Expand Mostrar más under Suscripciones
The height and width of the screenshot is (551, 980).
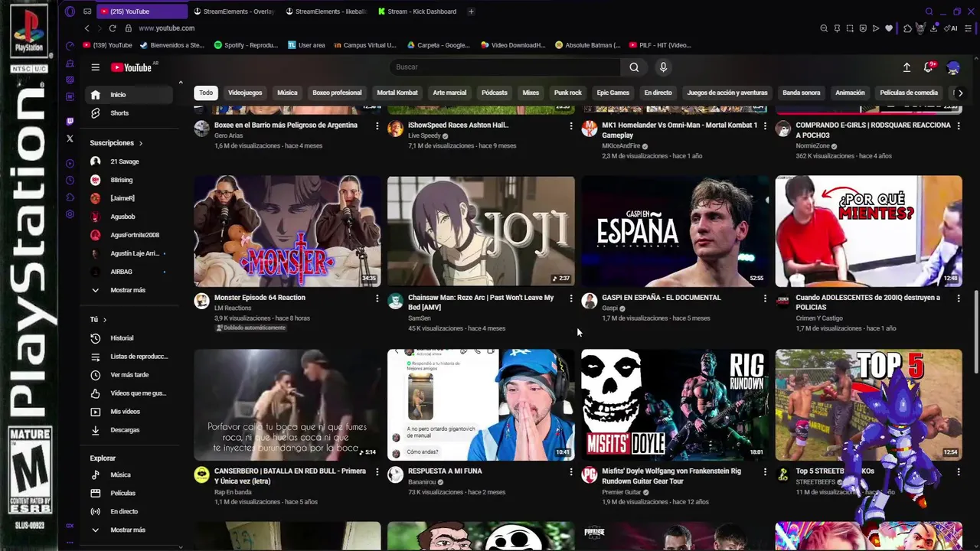128,290
